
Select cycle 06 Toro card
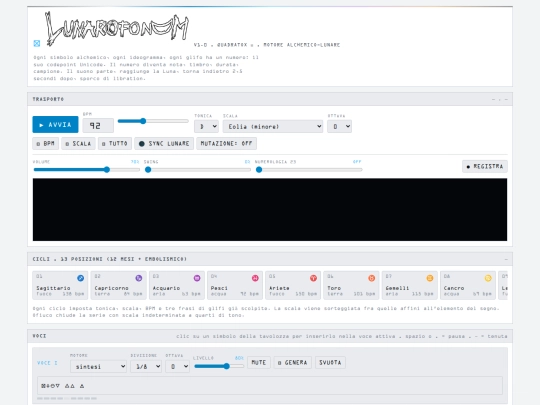[351, 285]
